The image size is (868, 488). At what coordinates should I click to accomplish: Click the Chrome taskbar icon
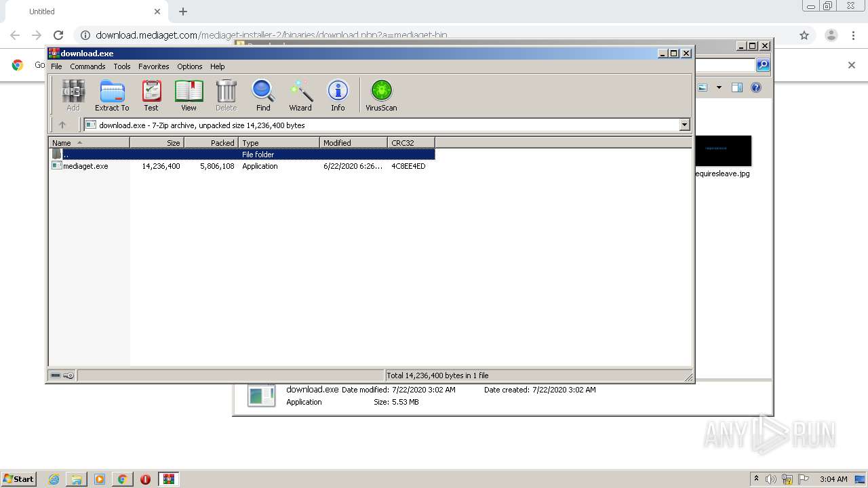click(x=122, y=479)
